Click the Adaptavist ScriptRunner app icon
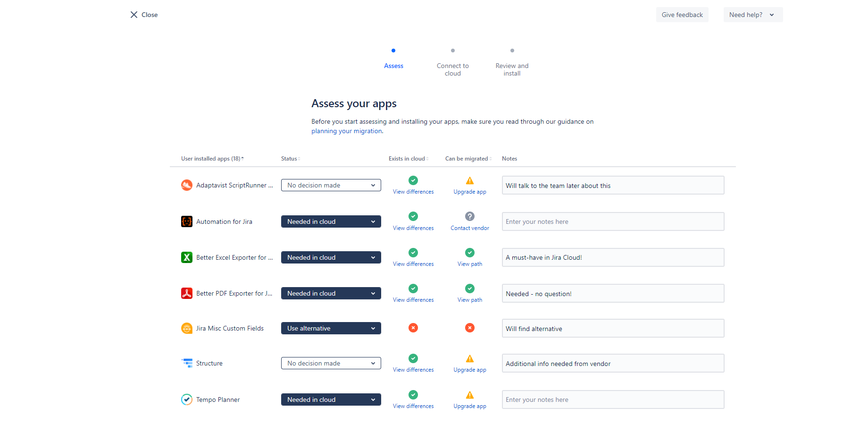Screen dimensions: 868x425 tap(187, 185)
